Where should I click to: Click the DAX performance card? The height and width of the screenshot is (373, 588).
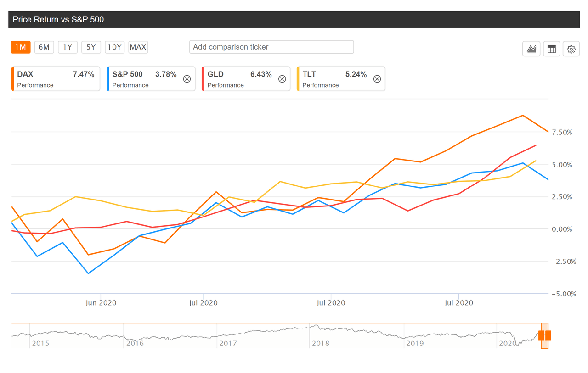56,79
